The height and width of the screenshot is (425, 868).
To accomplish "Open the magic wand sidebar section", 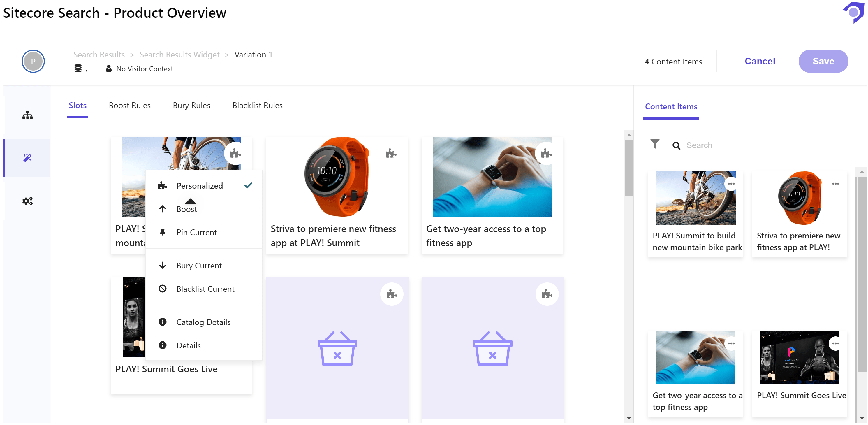I will [27, 158].
